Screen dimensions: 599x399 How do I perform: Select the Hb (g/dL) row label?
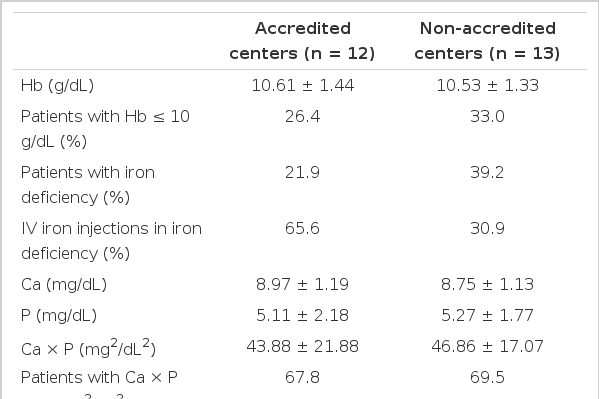point(57,85)
